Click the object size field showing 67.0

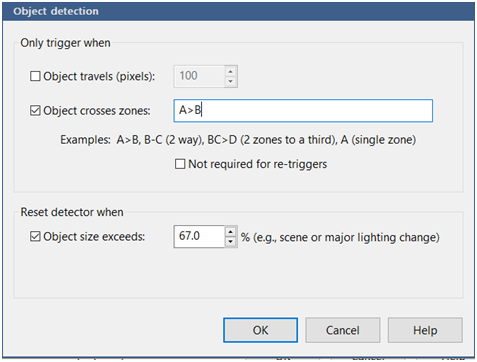click(199, 236)
